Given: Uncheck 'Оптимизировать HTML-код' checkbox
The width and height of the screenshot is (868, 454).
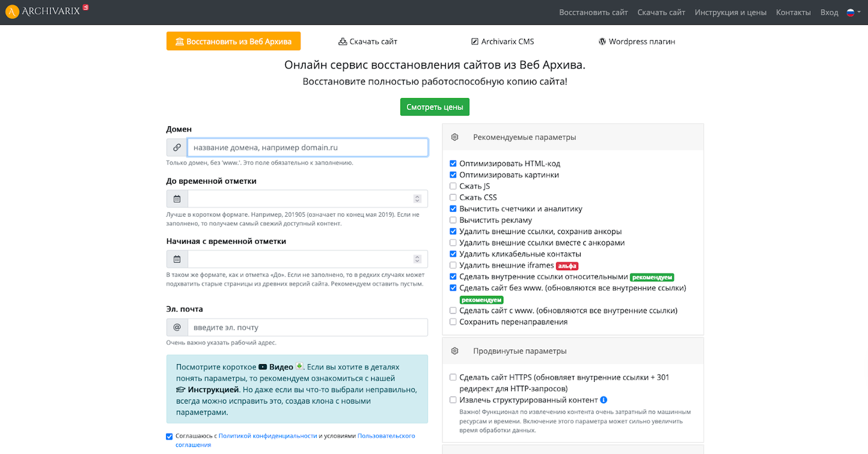Looking at the screenshot, I should 453,163.
